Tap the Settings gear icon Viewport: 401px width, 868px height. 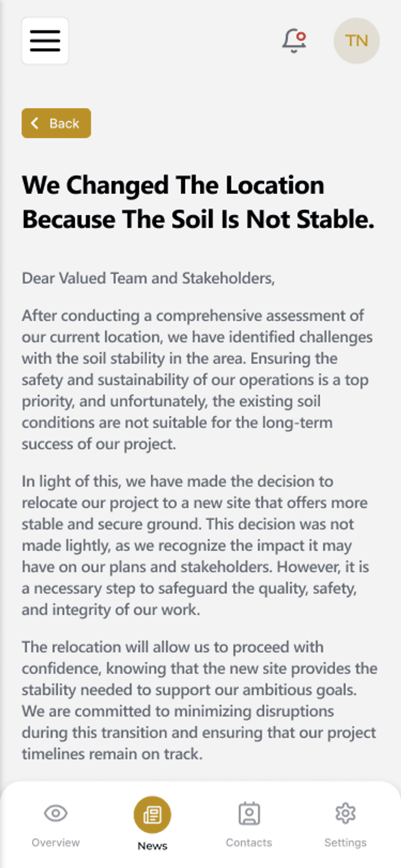coord(345,813)
